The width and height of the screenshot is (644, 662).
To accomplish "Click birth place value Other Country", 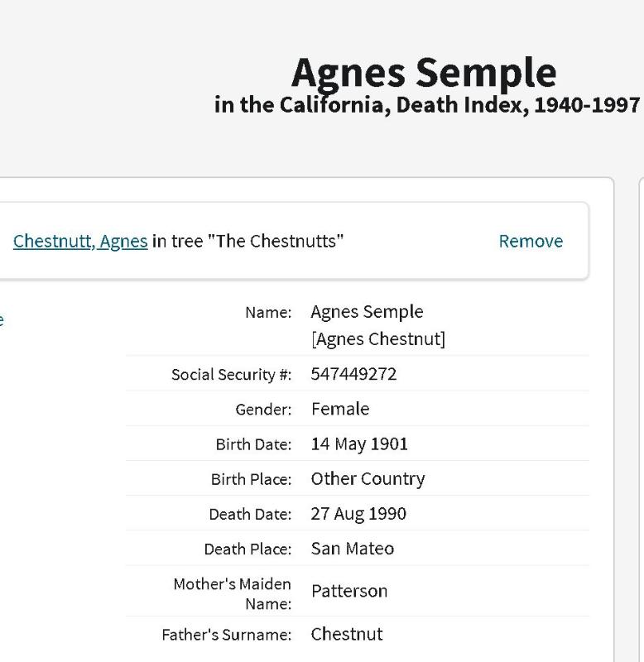I will point(368,478).
